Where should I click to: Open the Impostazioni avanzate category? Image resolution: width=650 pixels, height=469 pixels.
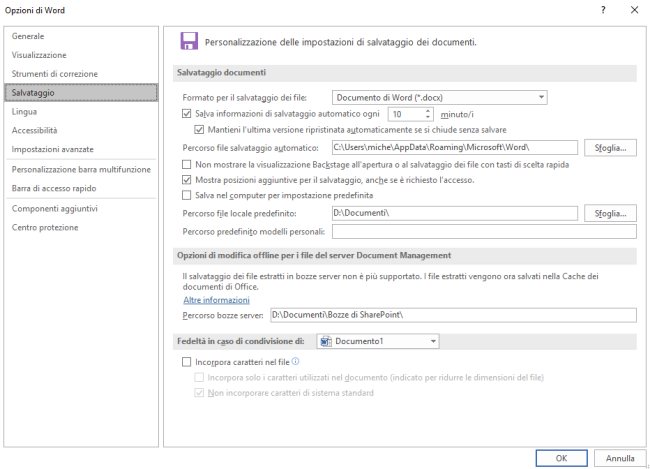[53, 149]
